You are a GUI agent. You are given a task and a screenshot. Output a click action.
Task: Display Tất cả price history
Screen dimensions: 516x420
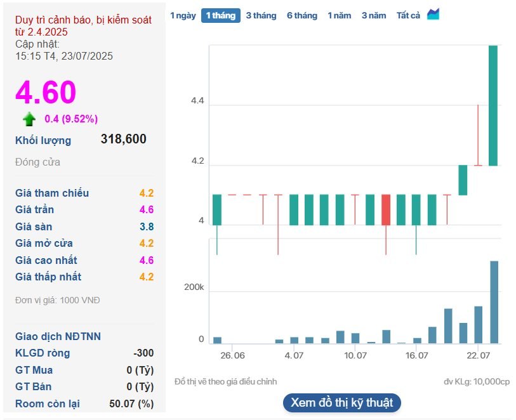(408, 16)
